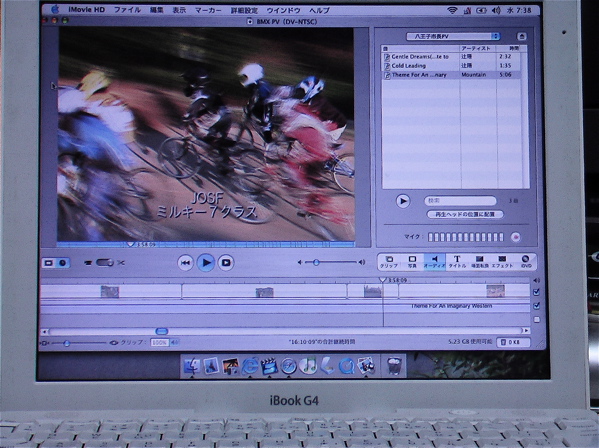This screenshot has width=599, height=448.
Task: Switch to clip viewer mode
Action: coord(49,263)
